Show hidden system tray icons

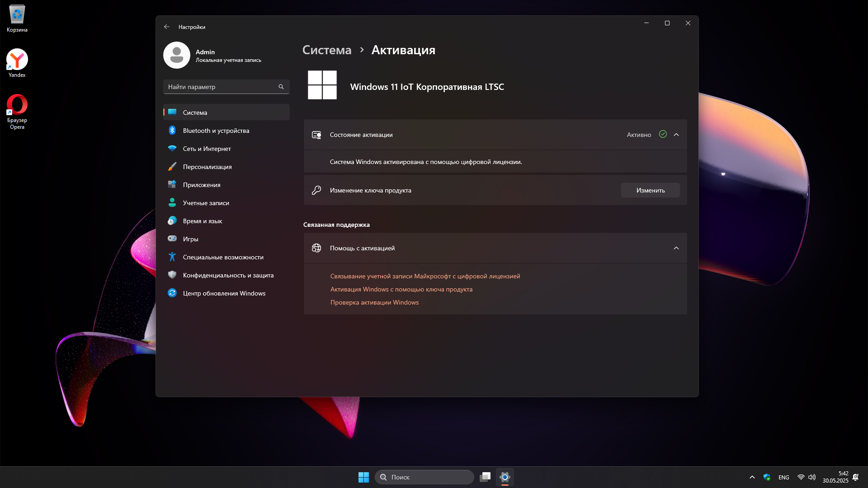pyautogui.click(x=752, y=477)
